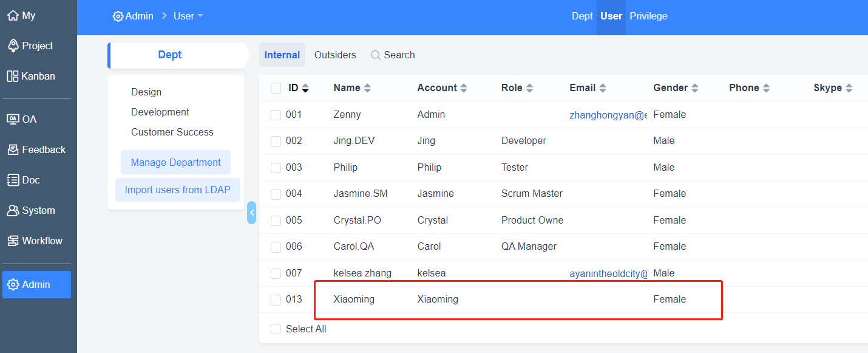This screenshot has height=353, width=868.
Task: Open Workflow icon in sidebar
Action: pos(13,241)
